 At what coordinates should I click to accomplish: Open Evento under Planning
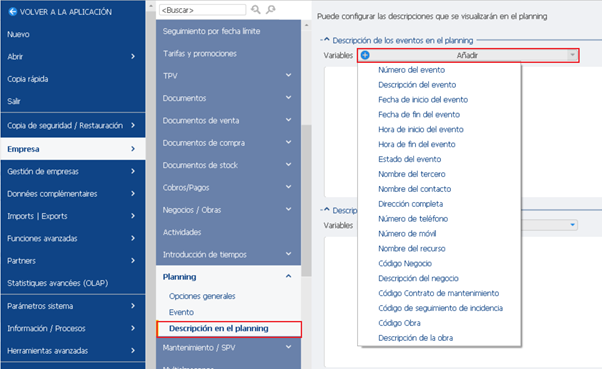[x=181, y=312]
